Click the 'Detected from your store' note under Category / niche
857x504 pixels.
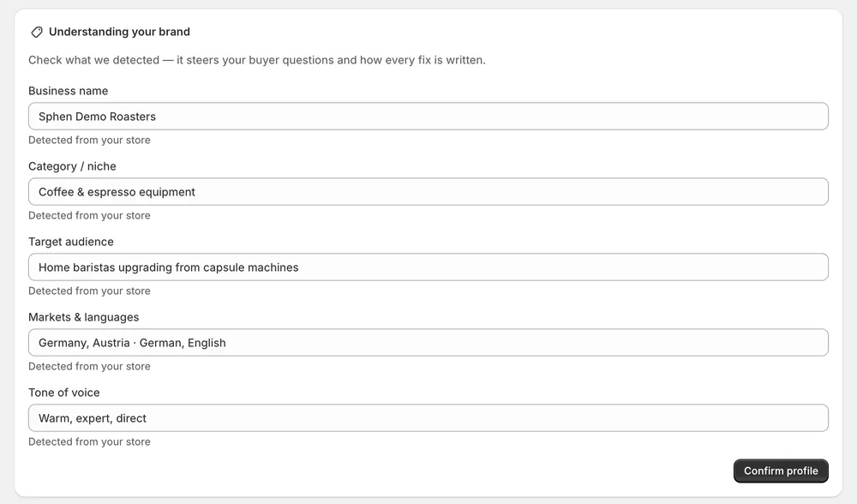89,215
